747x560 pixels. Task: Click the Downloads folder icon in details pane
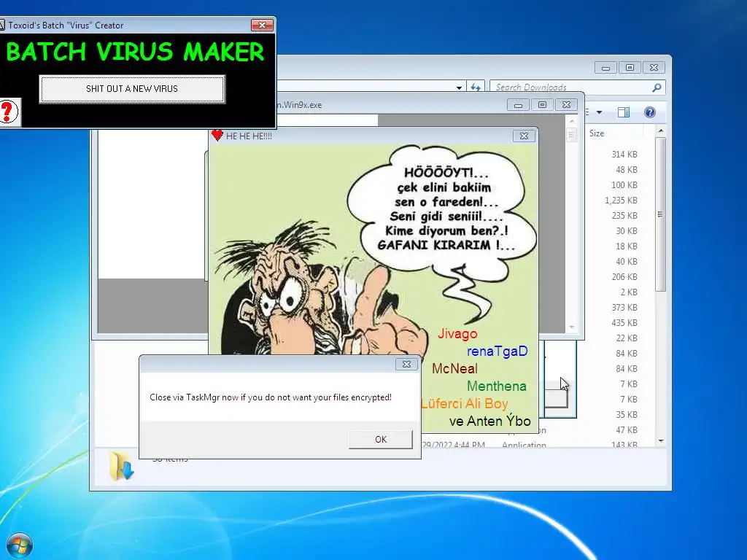122,466
